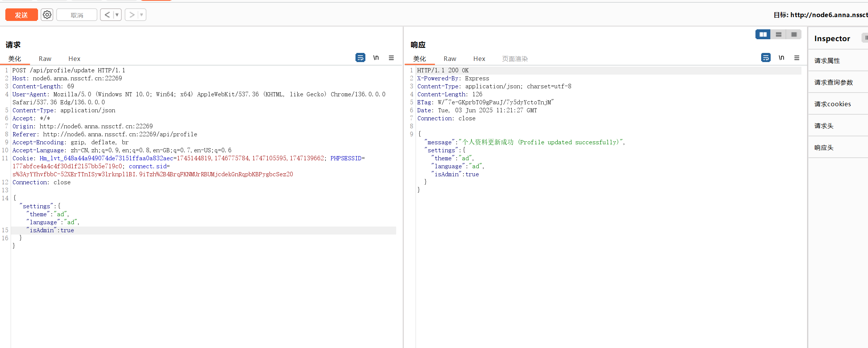Click the POST /api/profile/update request line
Image resolution: width=868 pixels, height=348 pixels.
(68, 70)
